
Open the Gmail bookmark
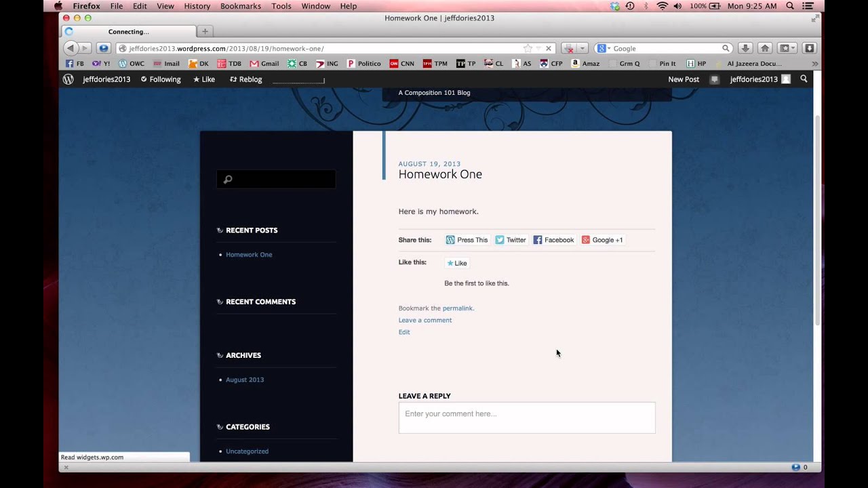(x=264, y=64)
